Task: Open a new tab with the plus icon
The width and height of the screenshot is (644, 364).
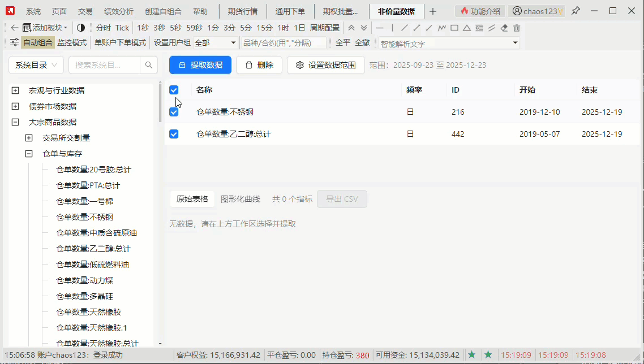Action: (433, 11)
